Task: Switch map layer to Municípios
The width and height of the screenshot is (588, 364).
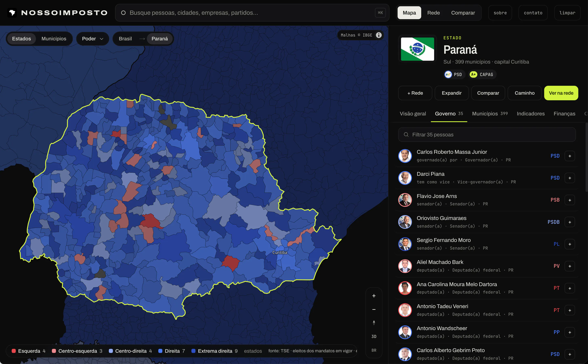Action: [54, 39]
